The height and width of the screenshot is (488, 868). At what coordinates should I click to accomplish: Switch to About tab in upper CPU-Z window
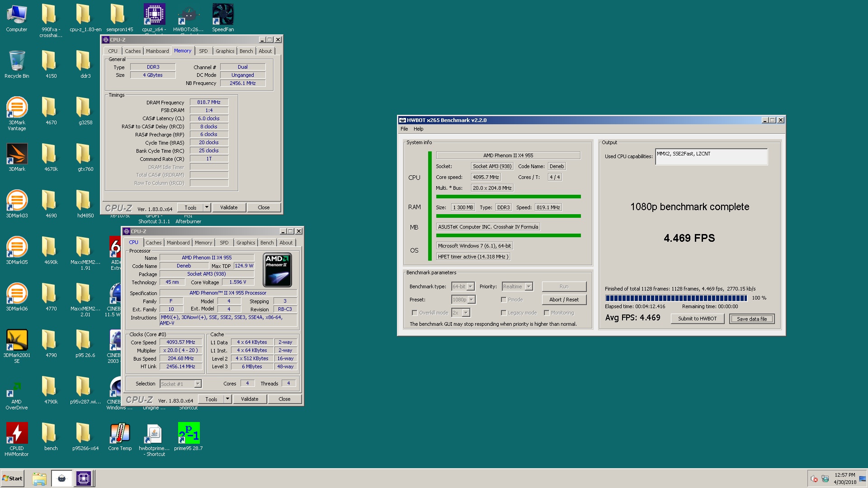(x=265, y=51)
